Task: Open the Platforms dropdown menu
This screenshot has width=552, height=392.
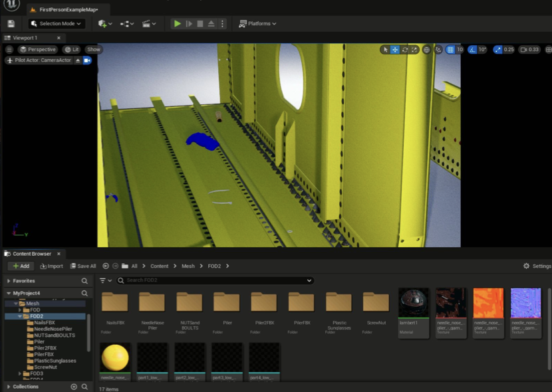Action: point(257,24)
